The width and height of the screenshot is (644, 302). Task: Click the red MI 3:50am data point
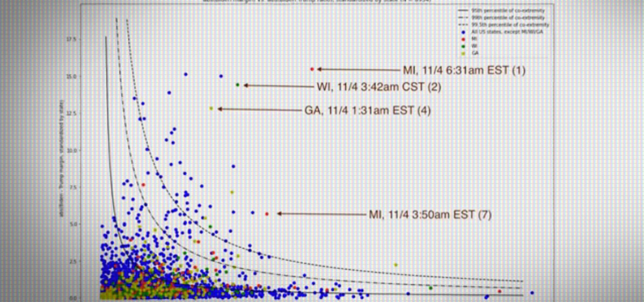tap(267, 214)
